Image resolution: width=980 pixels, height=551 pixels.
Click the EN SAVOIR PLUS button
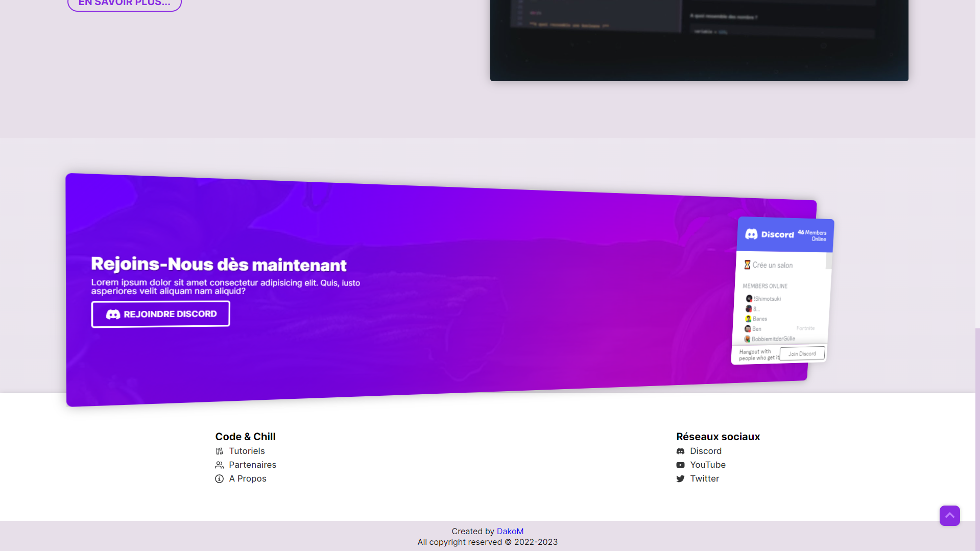coord(124,3)
